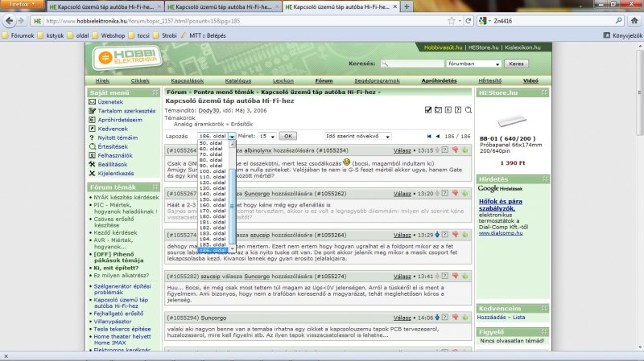The width and height of the screenshot is (644, 361).
Task: Select 100. oldal in the page list
Action: point(213,171)
